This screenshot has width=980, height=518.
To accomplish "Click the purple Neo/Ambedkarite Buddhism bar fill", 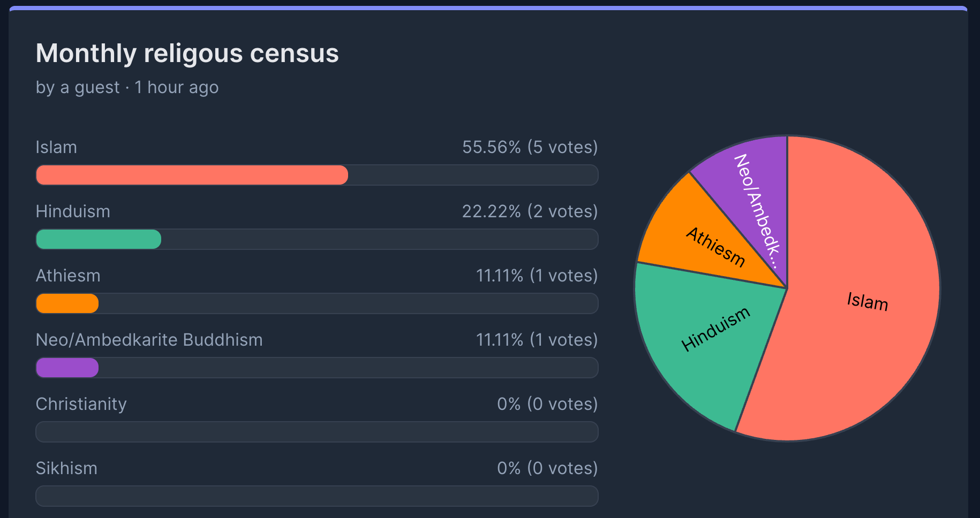I will pyautogui.click(x=67, y=368).
